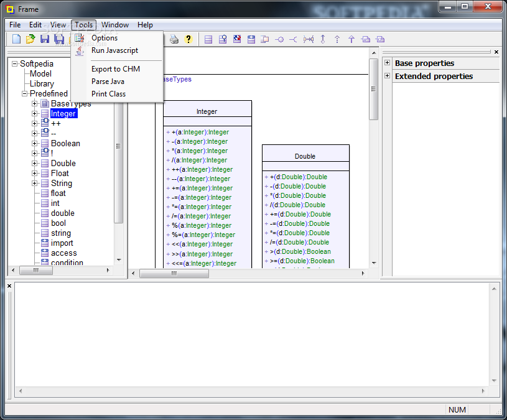Select the first note/comment tool icon
Image resolution: width=507 pixels, height=420 pixels.
click(366, 39)
